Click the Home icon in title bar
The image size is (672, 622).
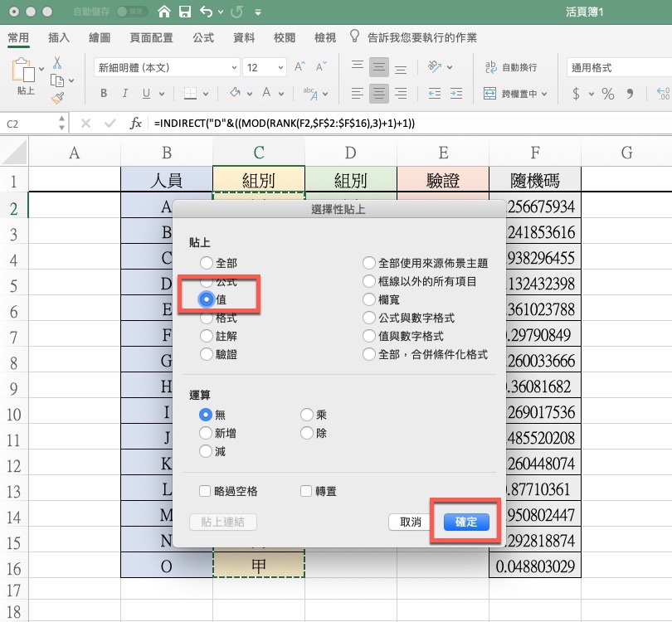[164, 12]
